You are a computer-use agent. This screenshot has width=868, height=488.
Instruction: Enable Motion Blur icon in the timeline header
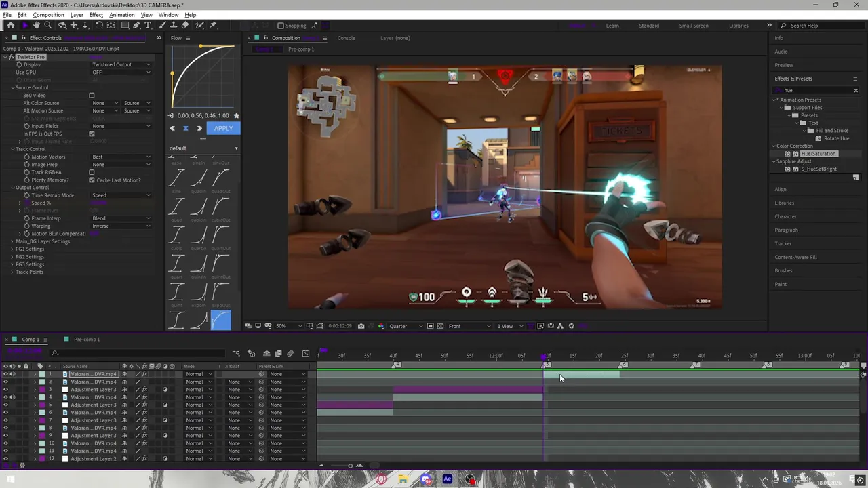(x=290, y=354)
